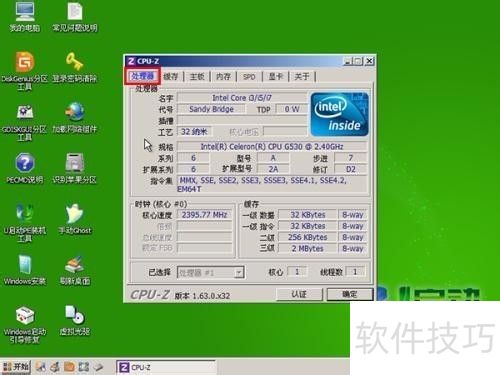The height and width of the screenshot is (375, 500).
Task: Close the CPU-Z window
Action: (369, 61)
